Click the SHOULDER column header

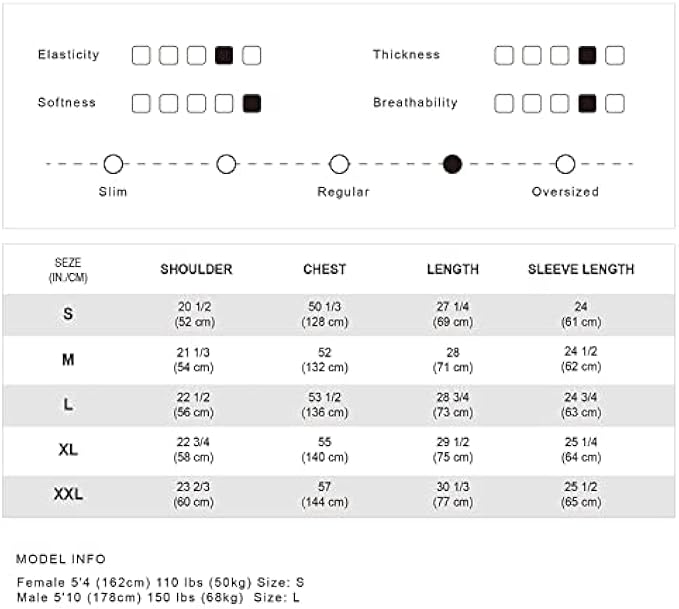(196, 269)
